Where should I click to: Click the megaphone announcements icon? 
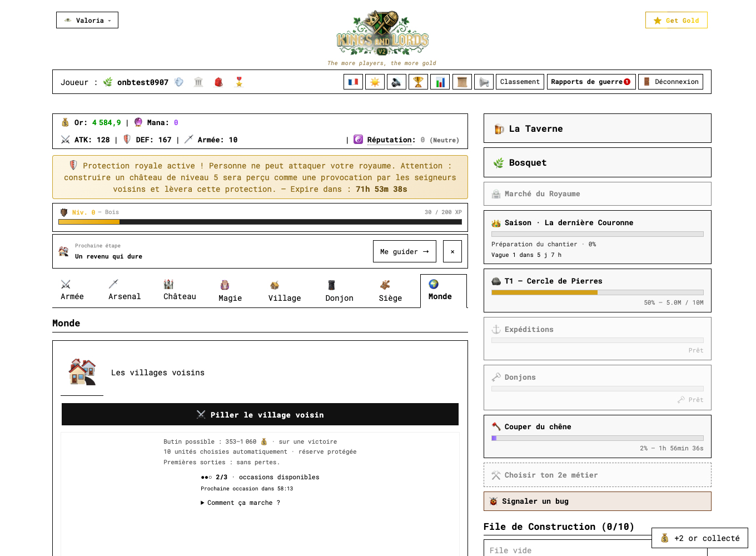484,82
